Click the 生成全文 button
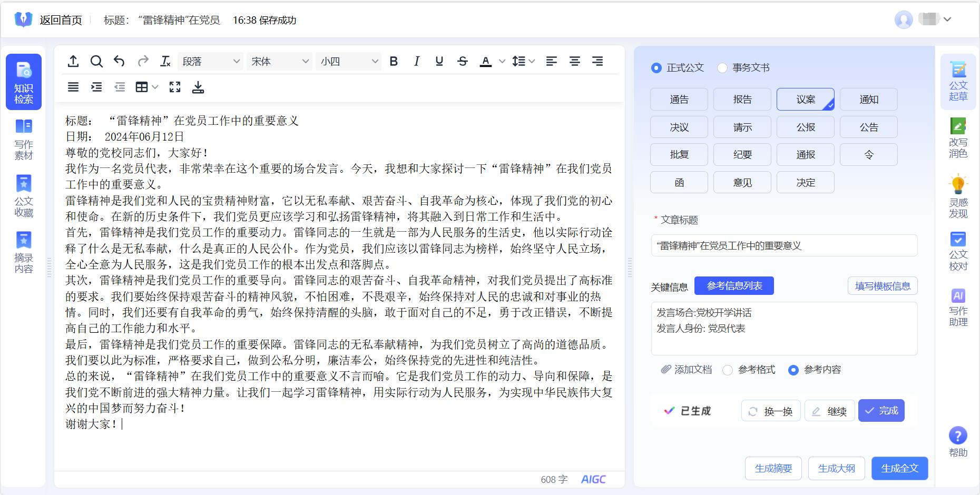Screen dimensions: 980x495 900,468
